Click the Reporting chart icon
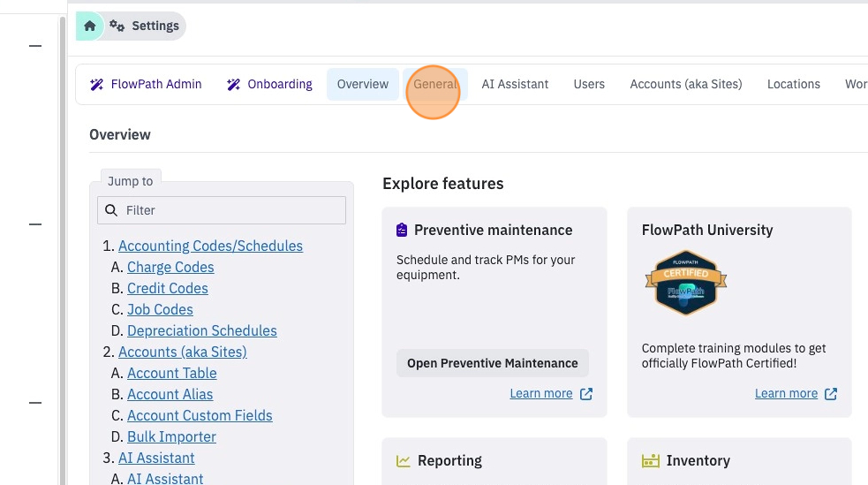 (x=404, y=460)
